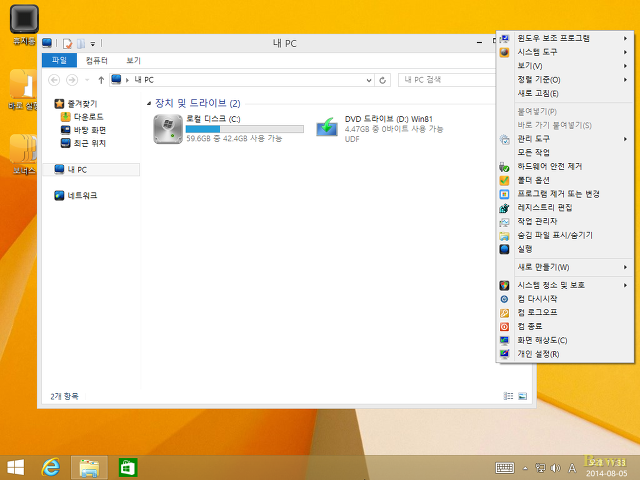640x480 pixels.
Task: Go up one folder level
Action: point(101,80)
